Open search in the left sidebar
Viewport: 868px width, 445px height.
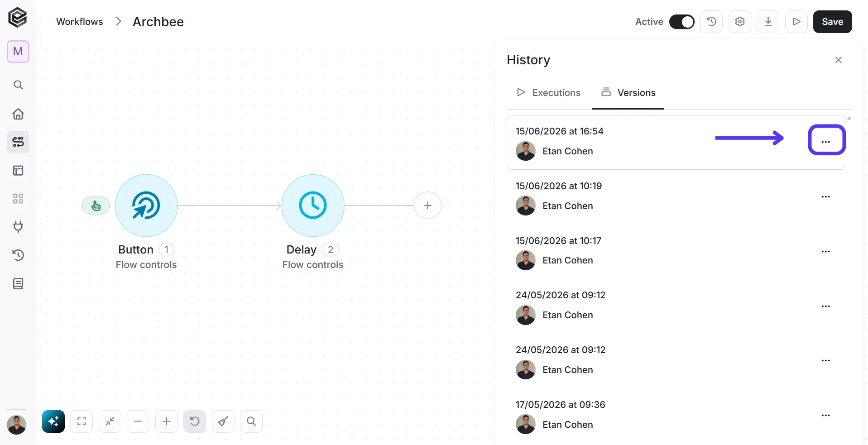[18, 85]
